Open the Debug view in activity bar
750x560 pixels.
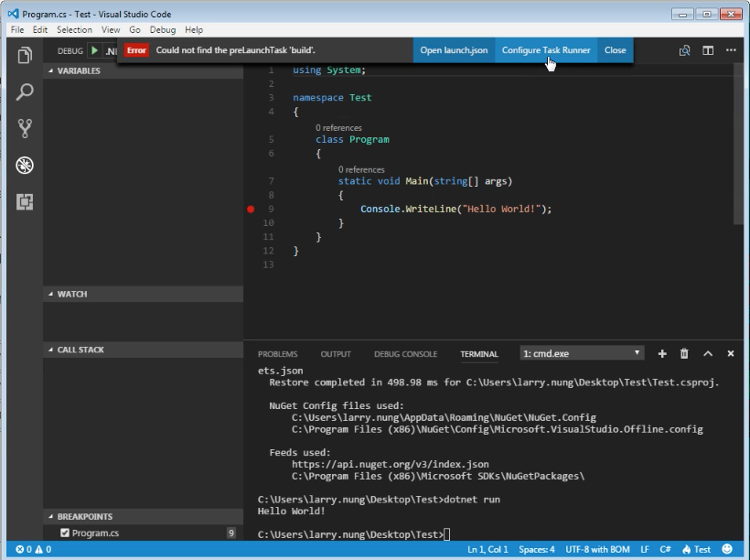(x=25, y=165)
